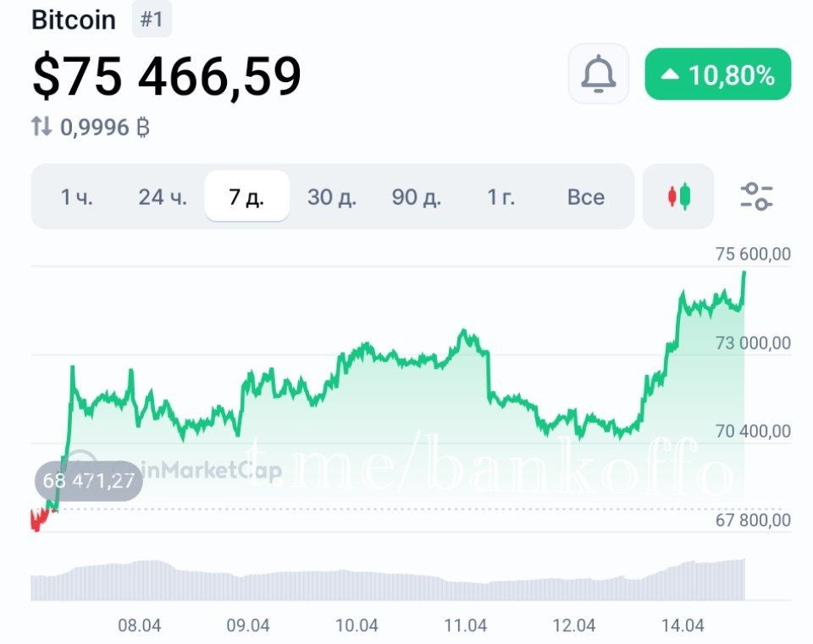Image resolution: width=813 pixels, height=644 pixels.
Task: Show the 1 г. yearly chart
Action: coord(501,197)
